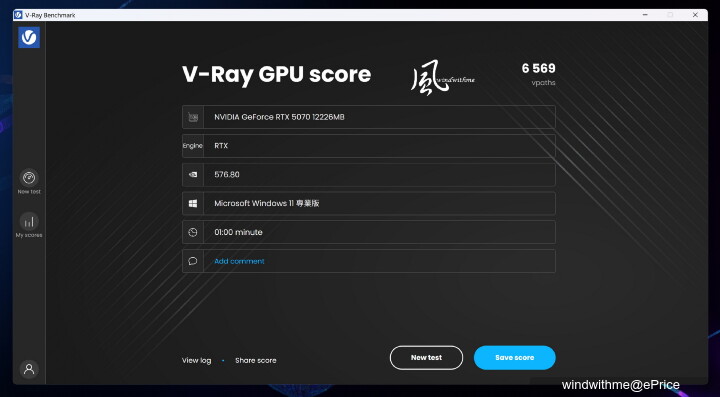Click the GPU device icon beside RTX 5070
This screenshot has height=397, width=720.
(193, 117)
